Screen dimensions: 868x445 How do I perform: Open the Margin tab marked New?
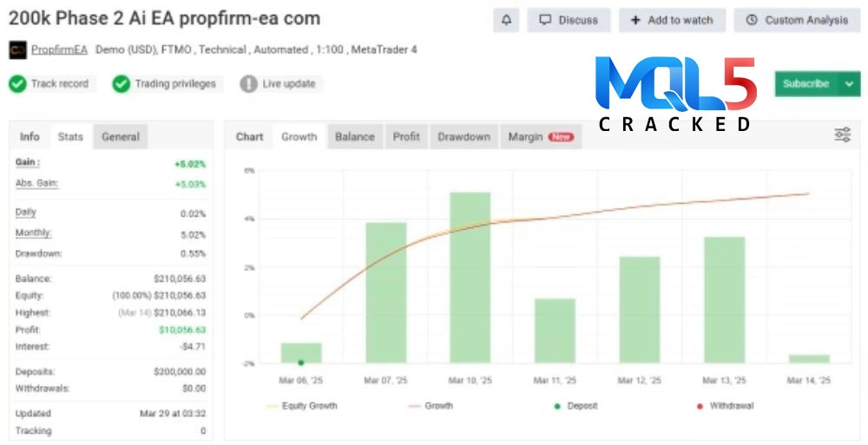coord(540,137)
